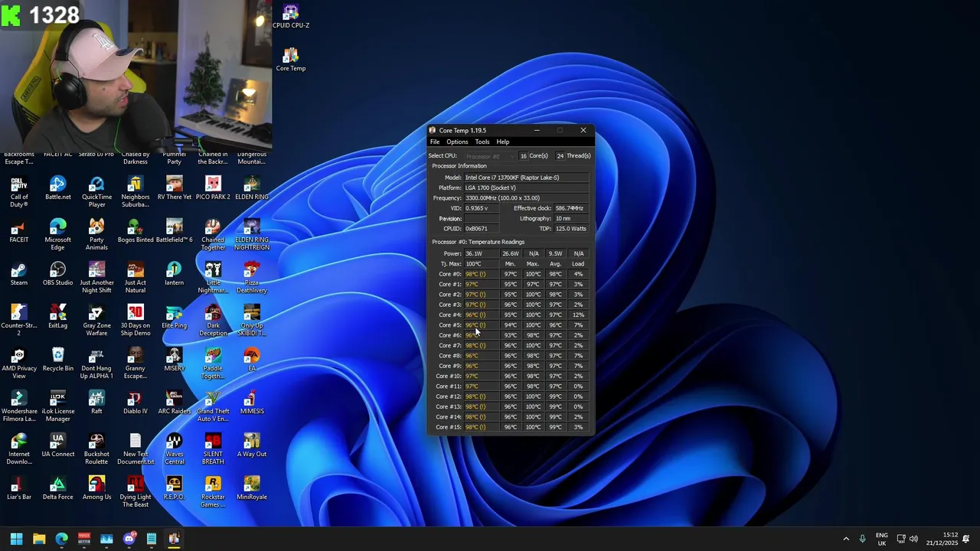Click the 586.74MHz effective clock value
Viewport: 980px width, 551px height.
(x=571, y=208)
